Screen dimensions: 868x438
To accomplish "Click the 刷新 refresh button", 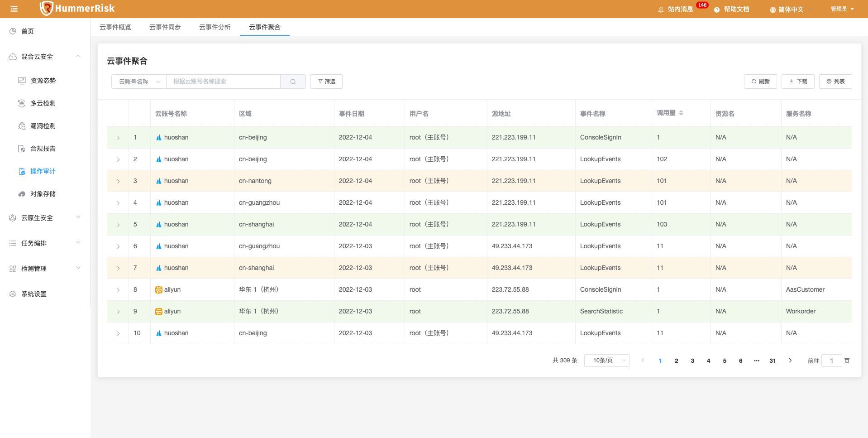I will click(760, 82).
